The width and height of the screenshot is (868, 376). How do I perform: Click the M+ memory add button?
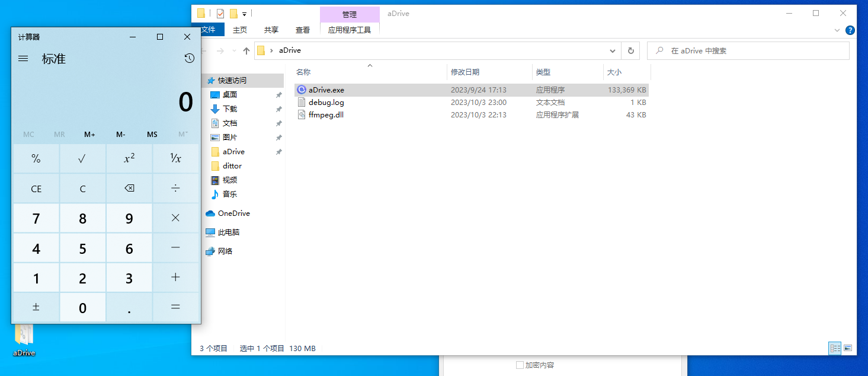coord(89,135)
